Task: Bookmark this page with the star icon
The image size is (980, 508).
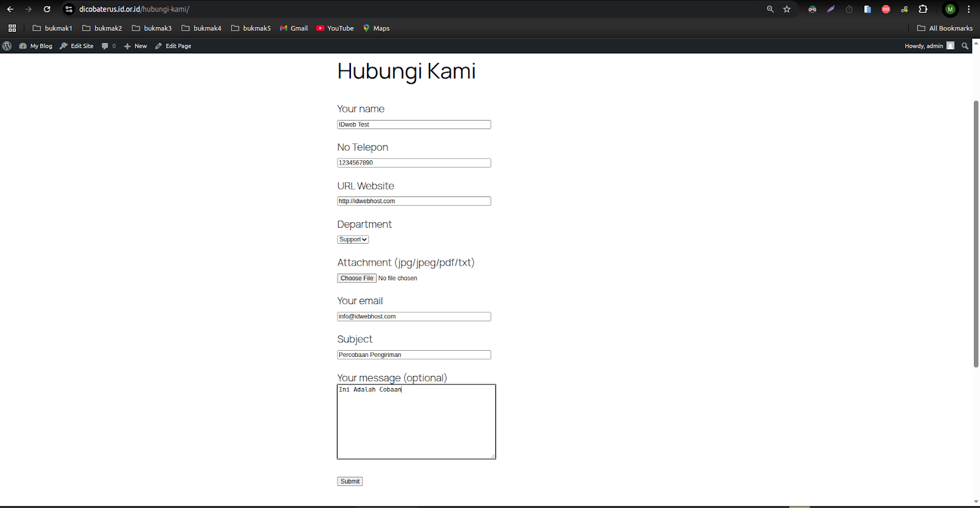Action: (787, 9)
